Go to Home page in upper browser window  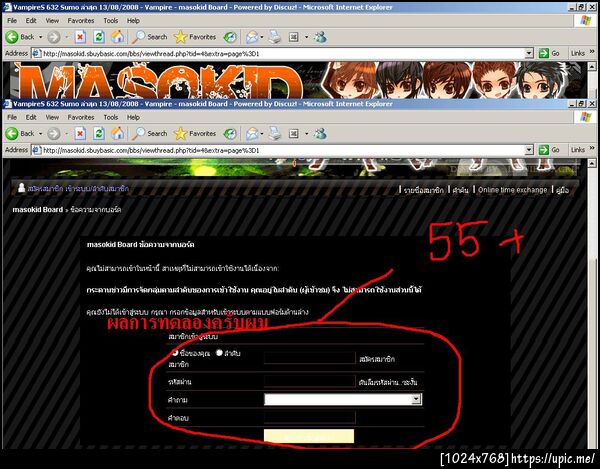click(117, 37)
